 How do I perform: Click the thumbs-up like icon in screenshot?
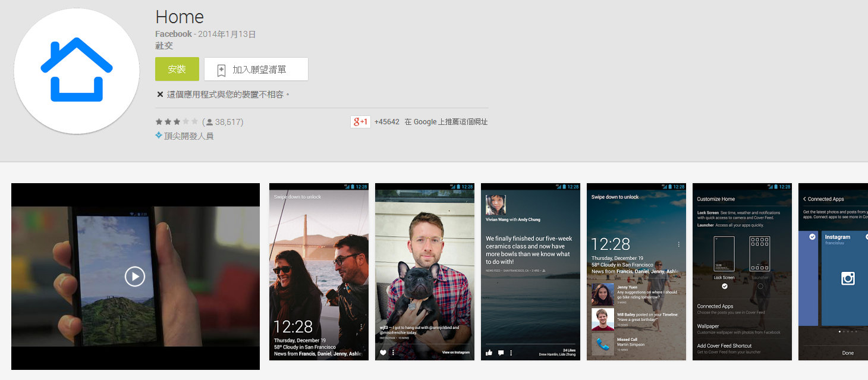click(x=489, y=353)
